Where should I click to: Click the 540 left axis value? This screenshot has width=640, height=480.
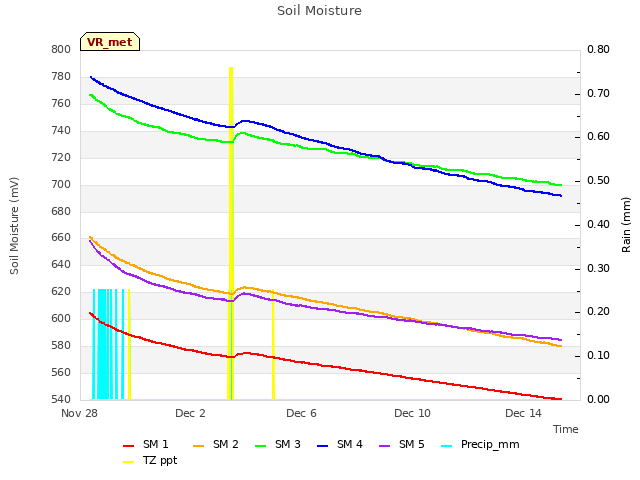pos(61,399)
